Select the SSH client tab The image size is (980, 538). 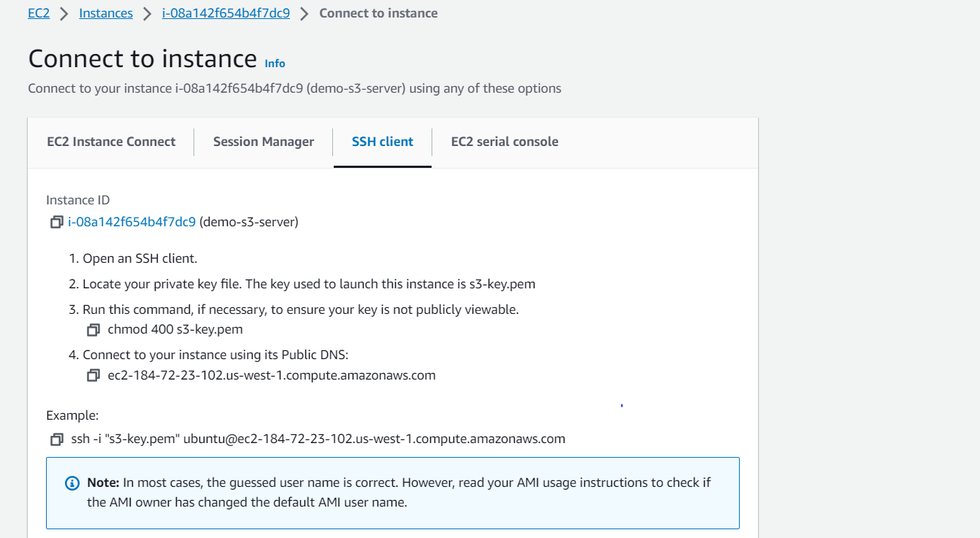[x=383, y=142]
